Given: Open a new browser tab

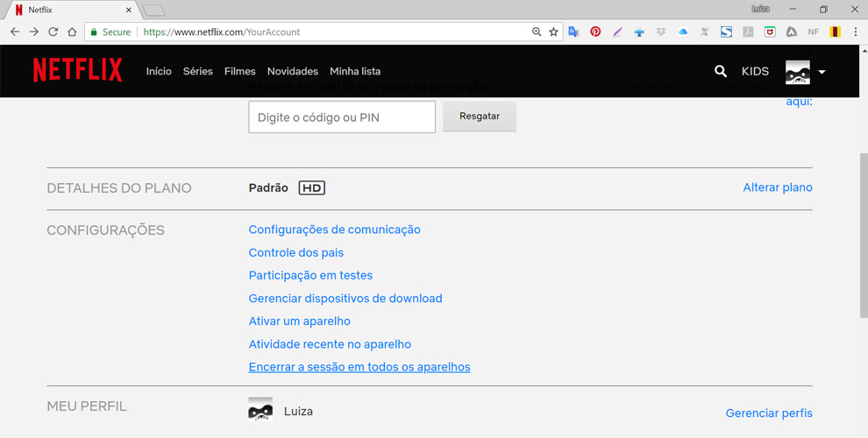Looking at the screenshot, I should point(153,10).
